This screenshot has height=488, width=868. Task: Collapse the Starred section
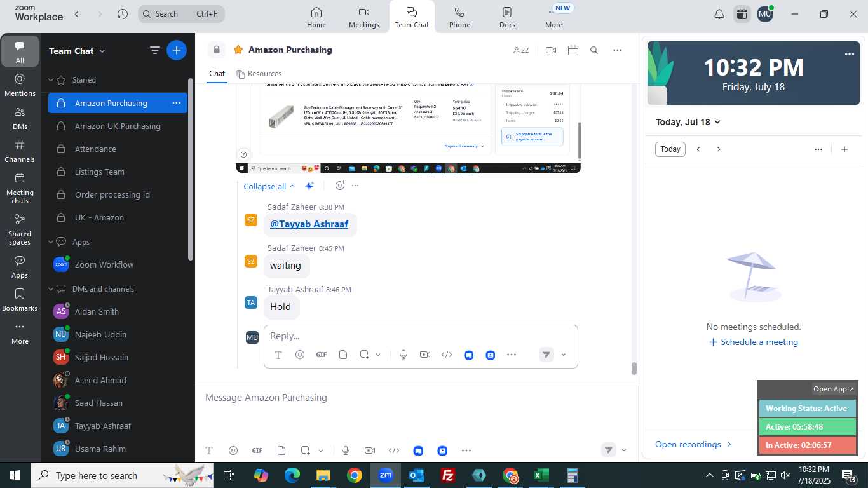pos(51,80)
